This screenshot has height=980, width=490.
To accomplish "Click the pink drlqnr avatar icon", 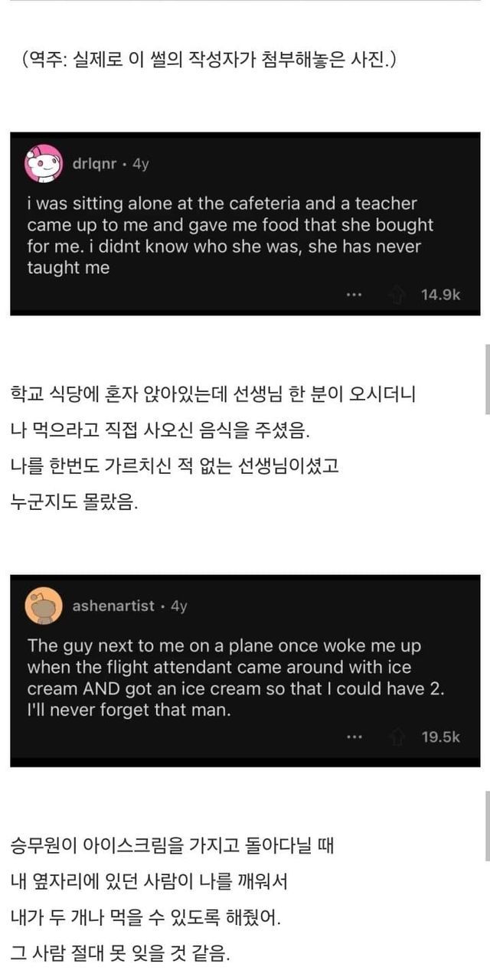I will coord(44,164).
